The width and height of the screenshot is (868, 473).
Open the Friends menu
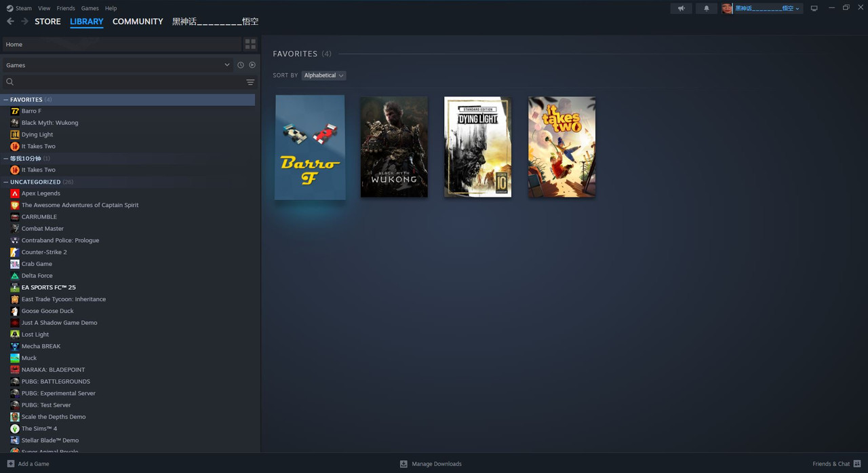(x=66, y=8)
